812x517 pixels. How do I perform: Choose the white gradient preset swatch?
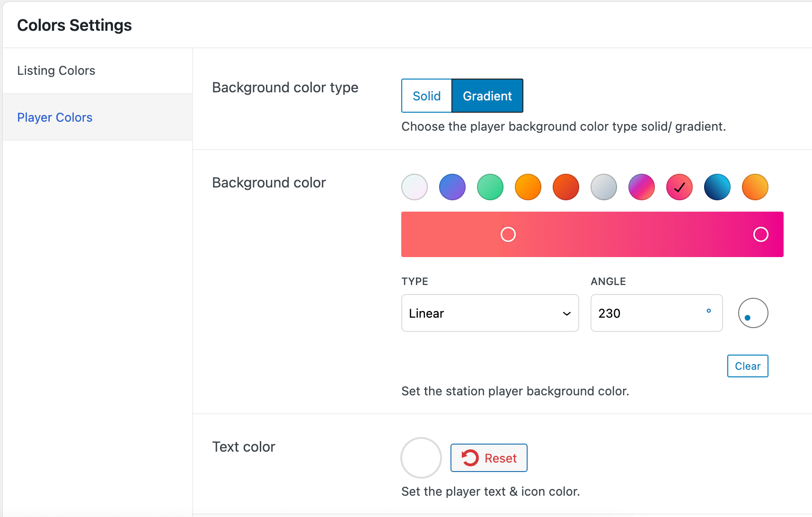(x=415, y=187)
